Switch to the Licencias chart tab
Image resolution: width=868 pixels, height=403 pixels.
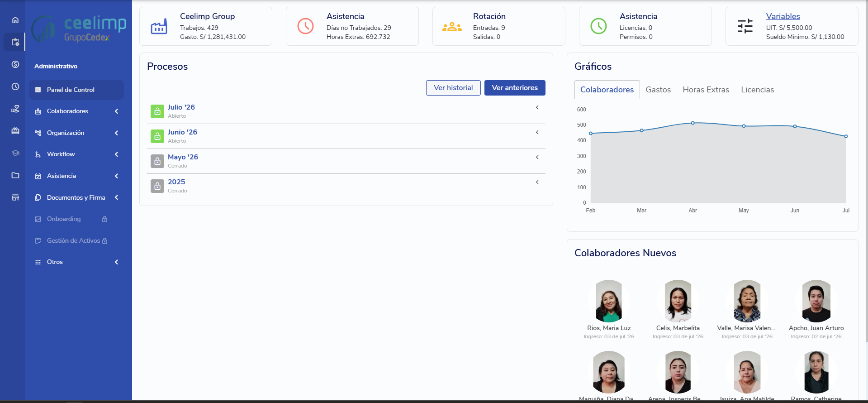point(757,90)
